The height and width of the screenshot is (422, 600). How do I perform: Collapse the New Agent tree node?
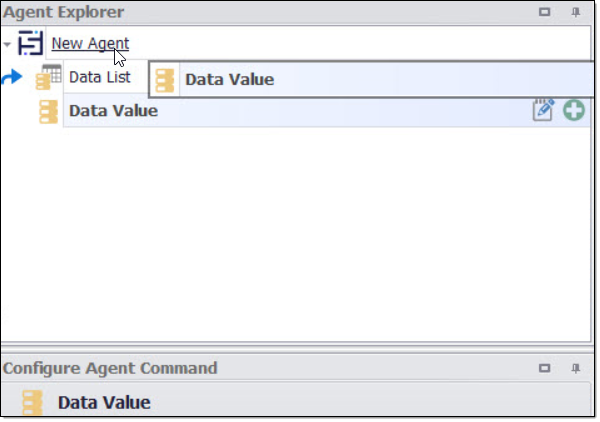tap(7, 45)
